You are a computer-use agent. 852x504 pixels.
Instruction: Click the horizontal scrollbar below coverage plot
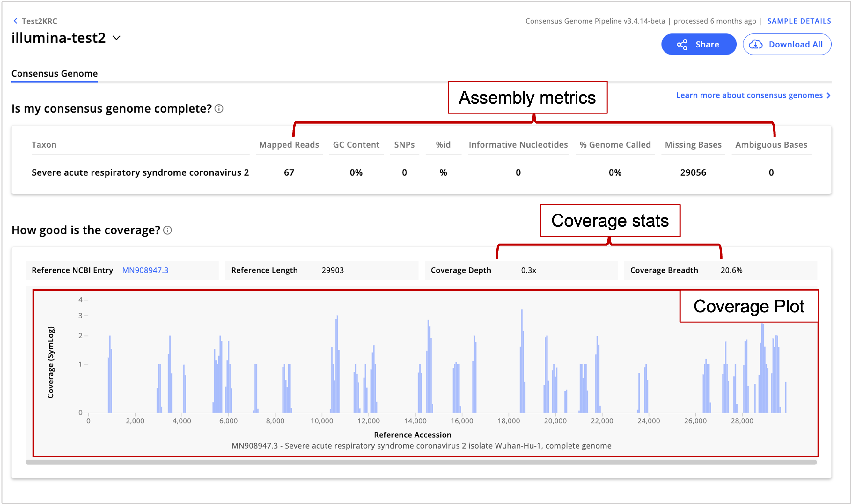coord(421,462)
